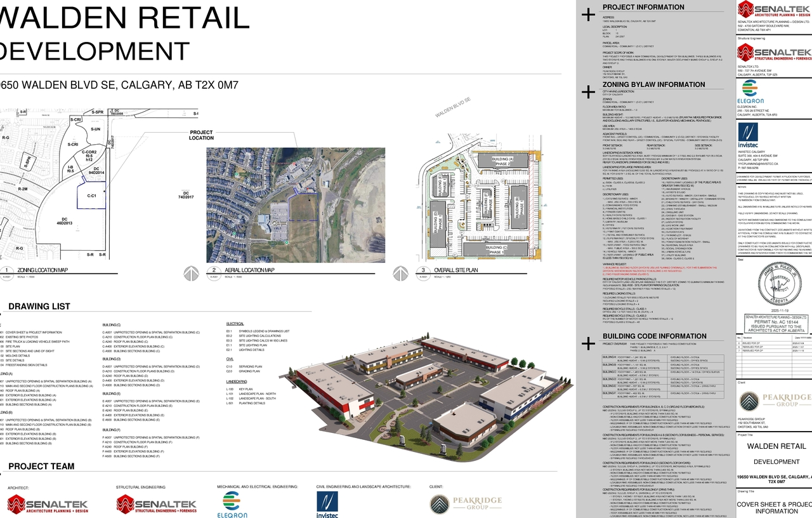Click the 'WALDEN RETAIL' main sheet title
Viewport: 812px width, 518px height.
coord(125,17)
